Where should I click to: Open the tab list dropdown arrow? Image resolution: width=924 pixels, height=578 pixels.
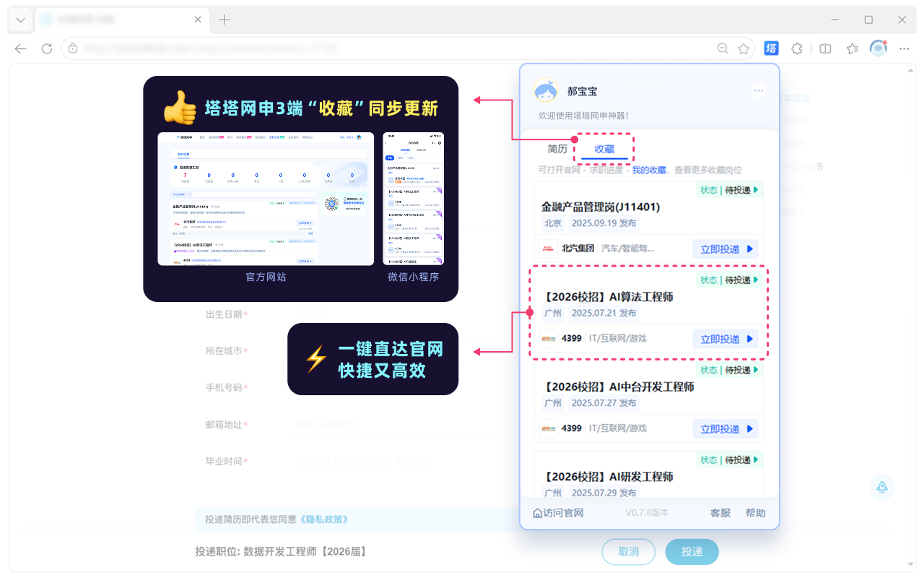(x=21, y=20)
